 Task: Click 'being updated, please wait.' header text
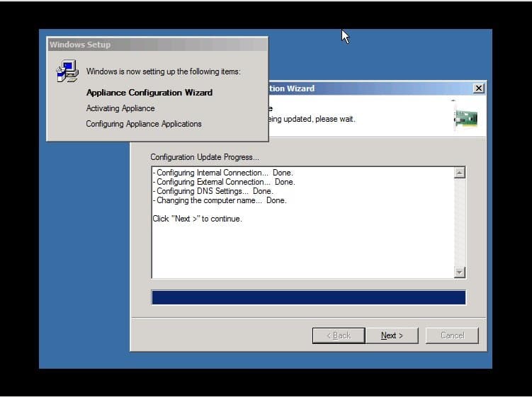tap(312, 119)
